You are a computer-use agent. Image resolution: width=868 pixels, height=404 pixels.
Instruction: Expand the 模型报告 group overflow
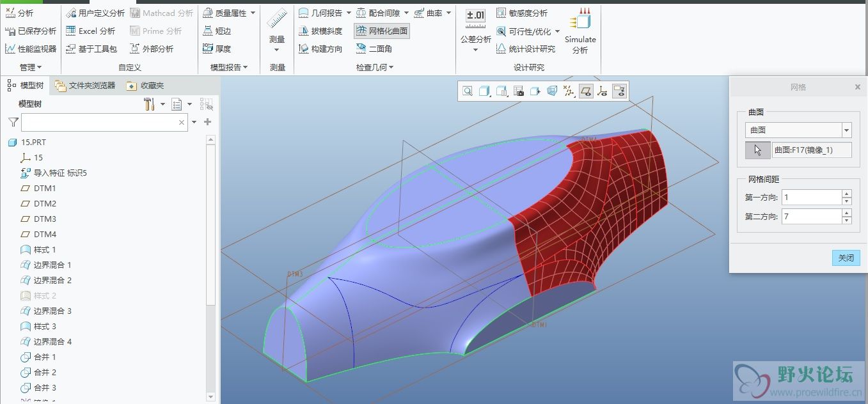pos(229,67)
